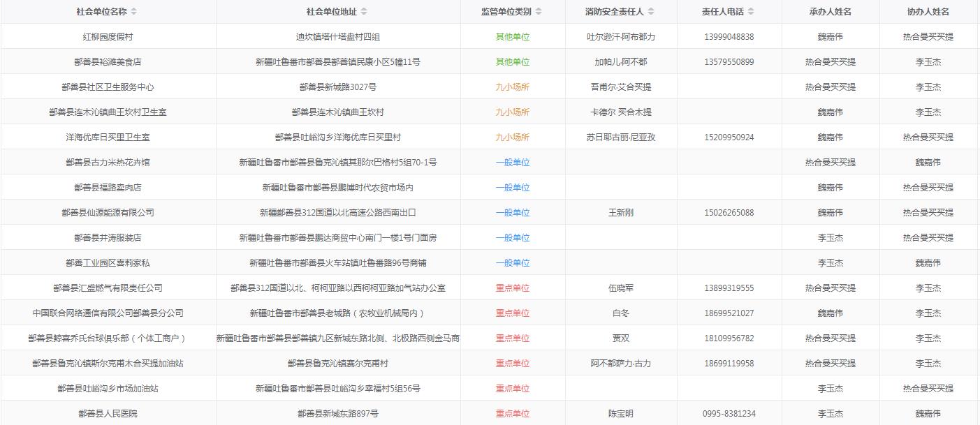The height and width of the screenshot is (425, 980).
Task: Open 其他单位 category for 红柳园度假村
Action: tap(513, 37)
